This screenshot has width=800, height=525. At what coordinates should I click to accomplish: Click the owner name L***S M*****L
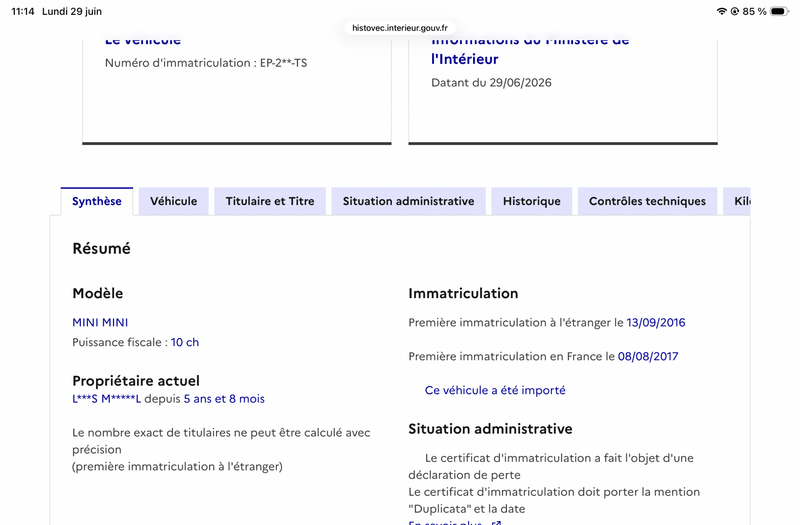tap(106, 399)
